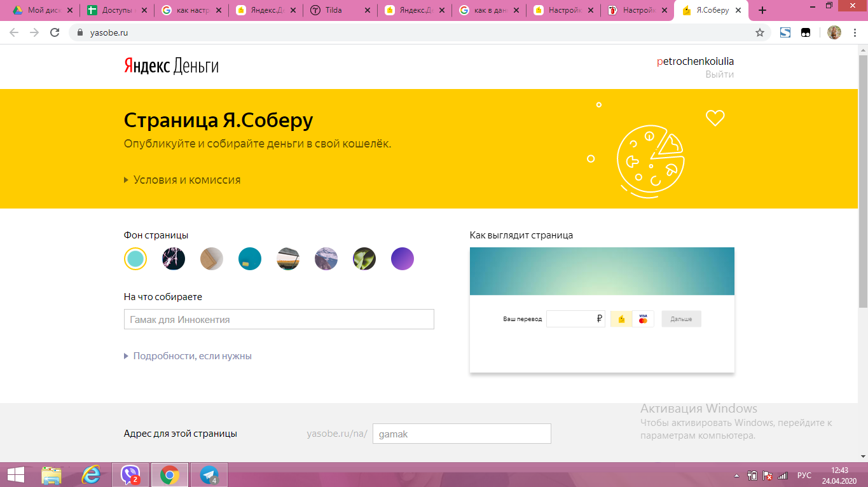Switch to the как настр Google tab
Image resolution: width=868 pixels, height=487 pixels.
[191, 10]
